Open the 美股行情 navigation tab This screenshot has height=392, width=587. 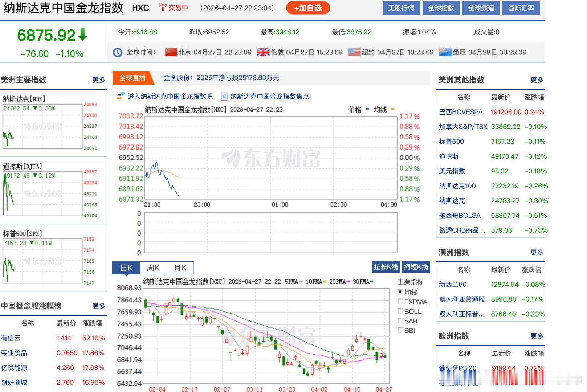click(x=401, y=8)
